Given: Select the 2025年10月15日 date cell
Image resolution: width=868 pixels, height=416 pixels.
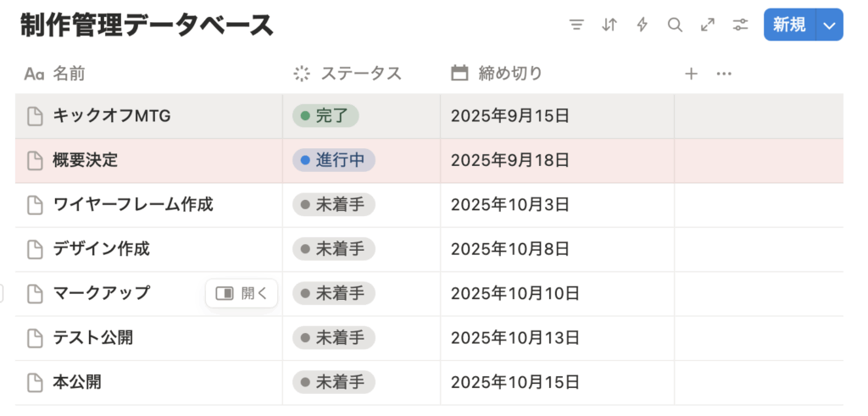Looking at the screenshot, I should click(558, 382).
